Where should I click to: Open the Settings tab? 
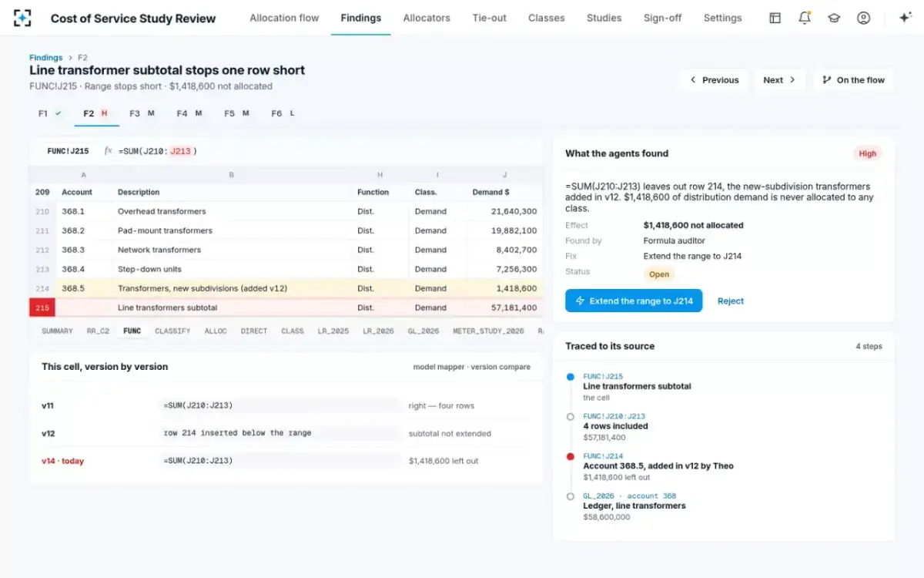click(723, 18)
